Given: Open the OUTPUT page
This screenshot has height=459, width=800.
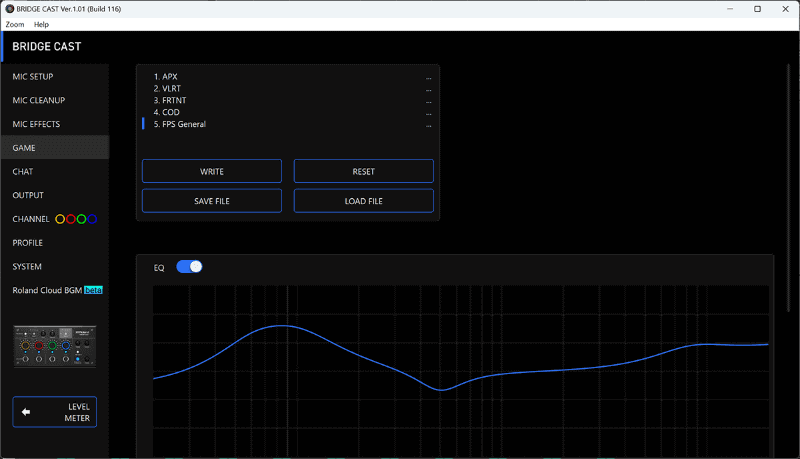Looking at the screenshot, I should pos(55,195).
